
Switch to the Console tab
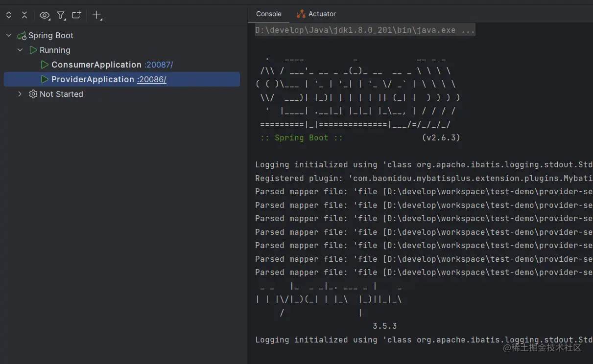click(269, 14)
